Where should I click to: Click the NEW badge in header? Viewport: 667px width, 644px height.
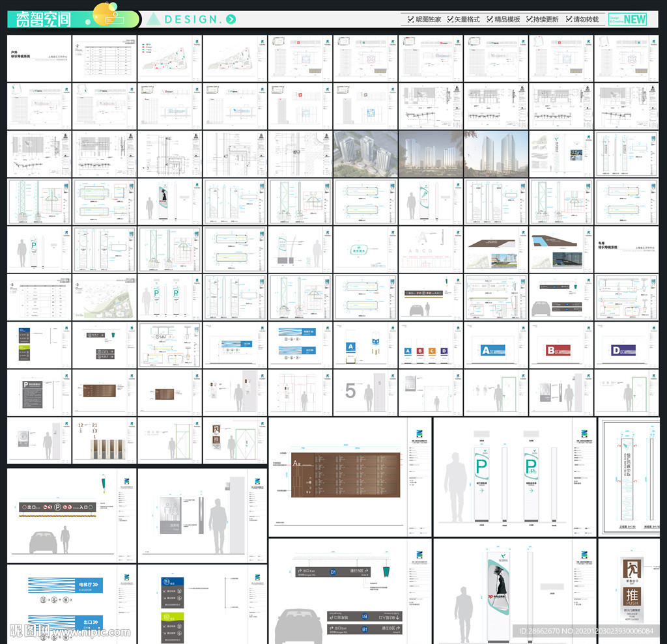click(x=627, y=19)
